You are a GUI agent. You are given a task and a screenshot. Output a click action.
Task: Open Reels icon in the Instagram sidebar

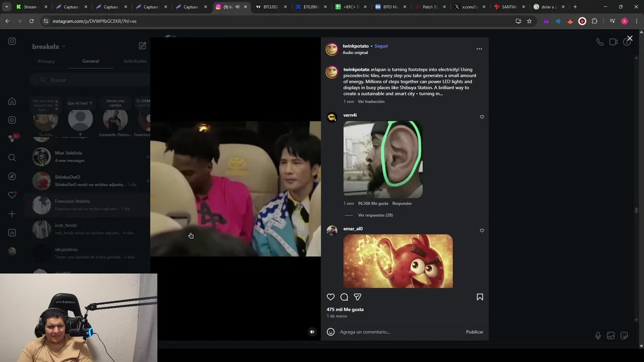tap(12, 120)
